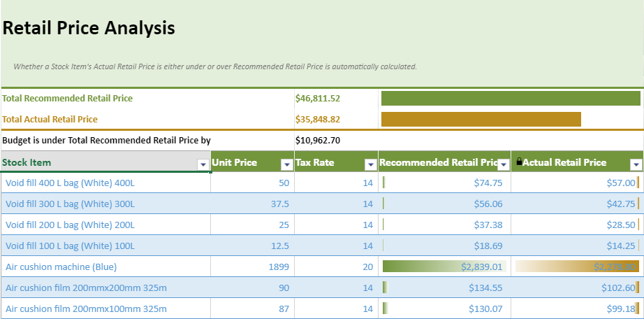644x319 pixels.
Task: Select the Total Actual Retail Price value $35,848.82
Action: tap(318, 120)
